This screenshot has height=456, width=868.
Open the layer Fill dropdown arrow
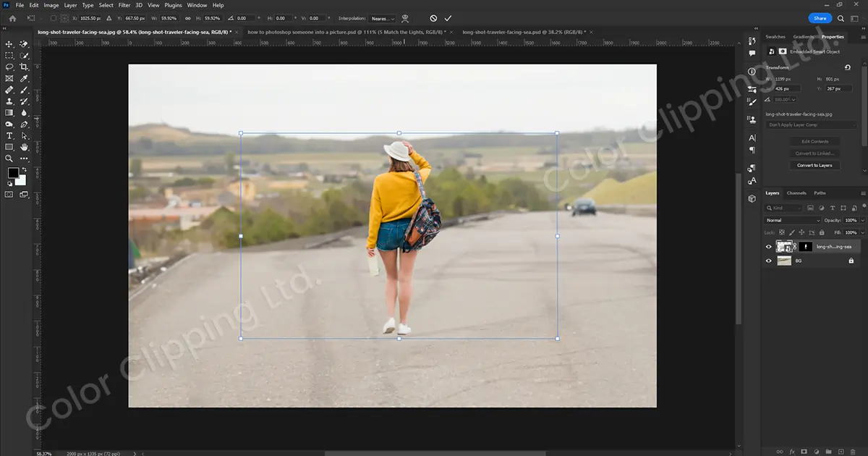[863, 232]
